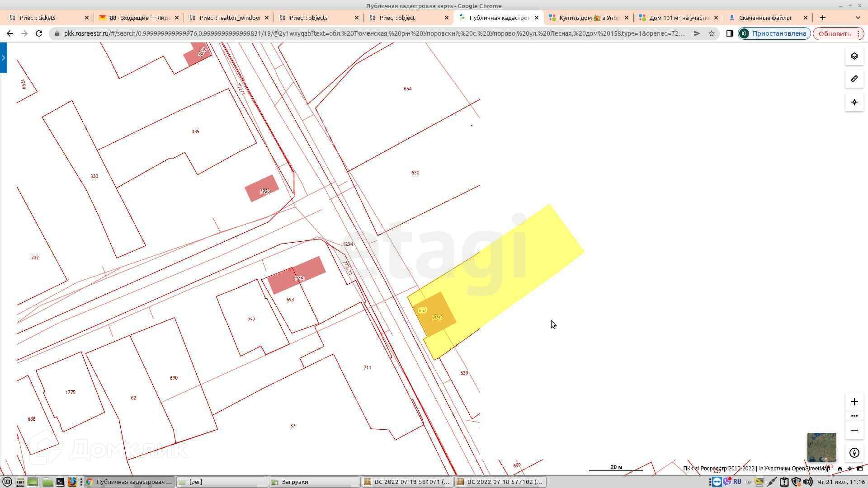Open the volume control in tray

pyautogui.click(x=807, y=482)
